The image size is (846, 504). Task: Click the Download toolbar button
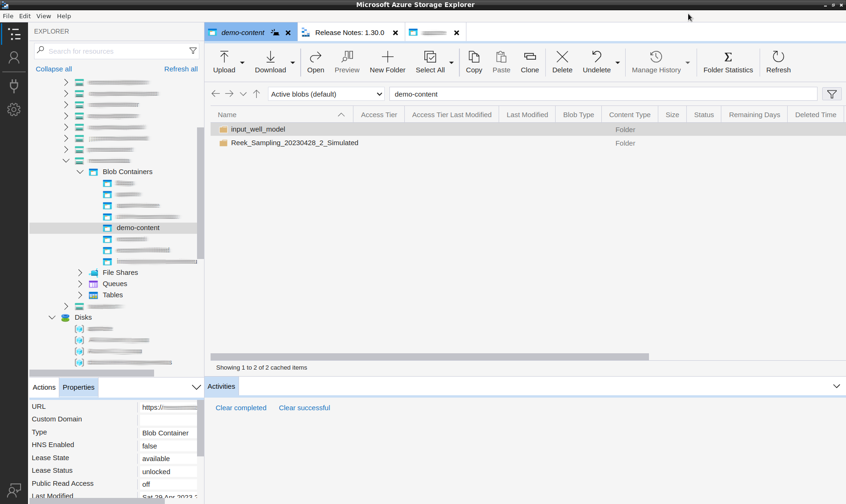(270, 62)
